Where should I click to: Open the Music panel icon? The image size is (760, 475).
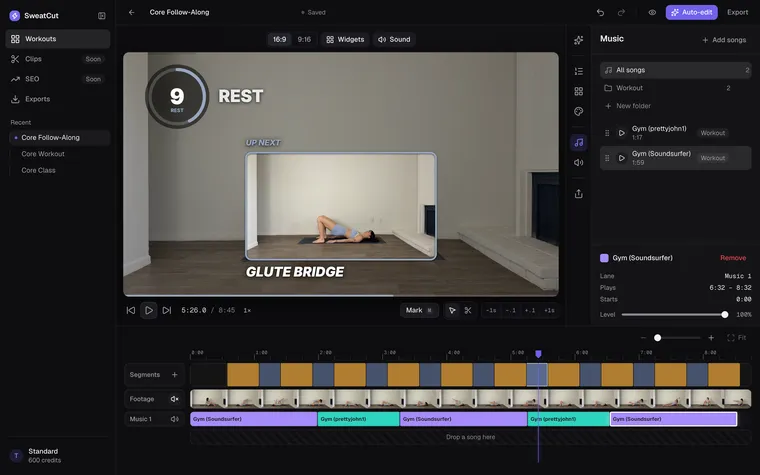pyautogui.click(x=579, y=142)
